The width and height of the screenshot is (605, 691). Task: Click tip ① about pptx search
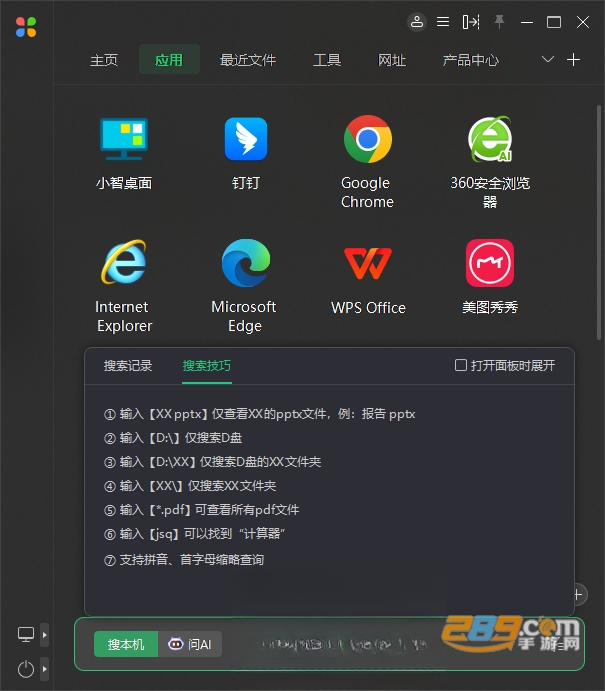(x=260, y=414)
